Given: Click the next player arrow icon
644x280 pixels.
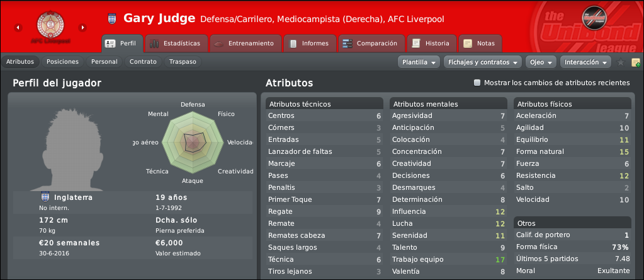Looking at the screenshot, I should click(x=82, y=28).
